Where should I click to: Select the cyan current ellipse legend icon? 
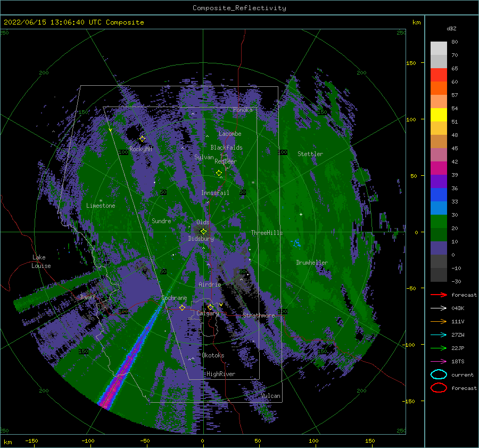pos(439,374)
